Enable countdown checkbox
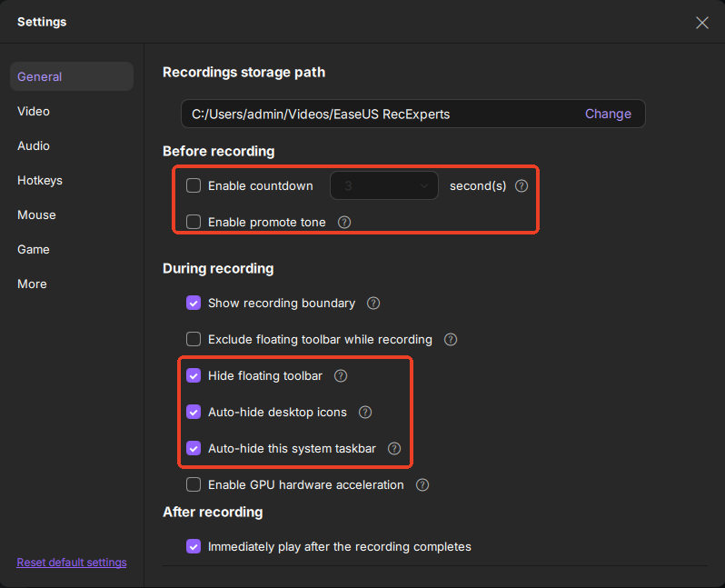The width and height of the screenshot is (725, 588). pyautogui.click(x=194, y=186)
